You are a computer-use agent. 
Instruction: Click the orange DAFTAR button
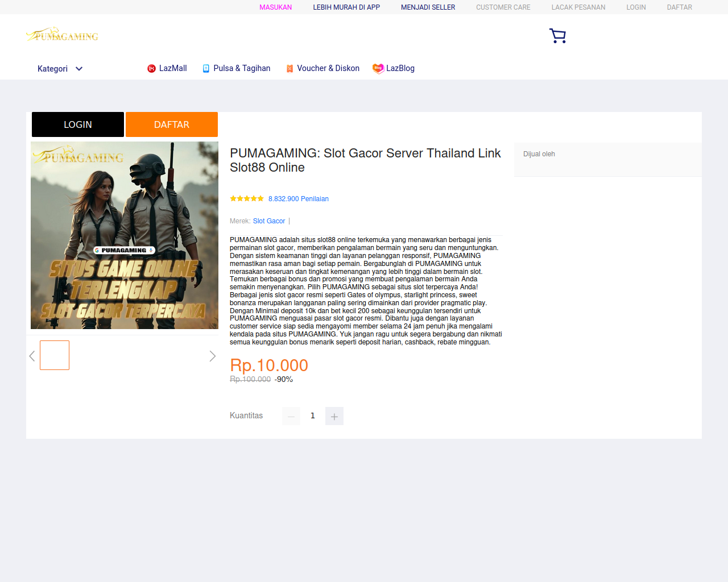click(x=172, y=124)
